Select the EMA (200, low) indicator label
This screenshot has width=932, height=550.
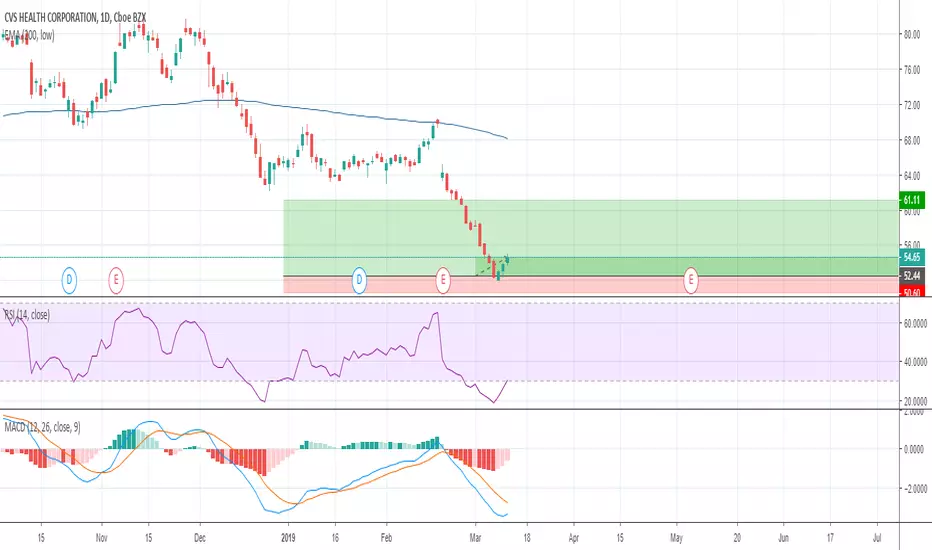29,36
